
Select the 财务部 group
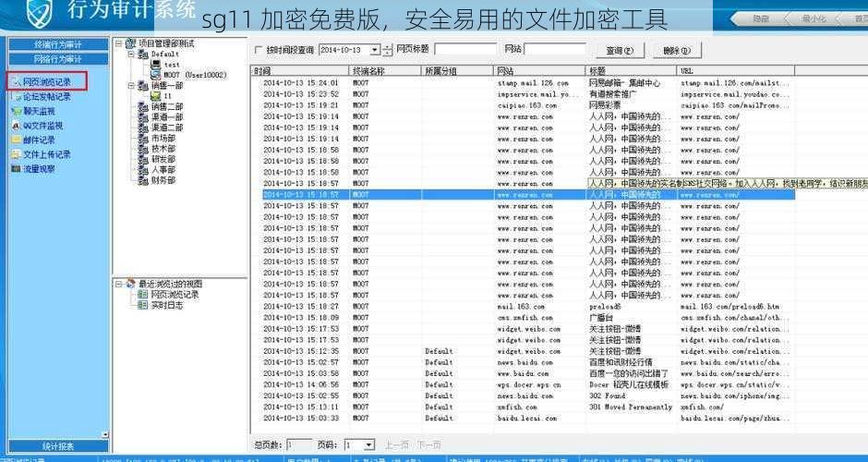click(163, 180)
